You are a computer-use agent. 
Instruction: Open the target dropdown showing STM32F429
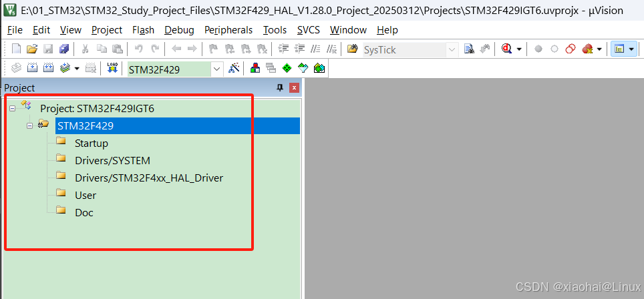click(x=217, y=69)
